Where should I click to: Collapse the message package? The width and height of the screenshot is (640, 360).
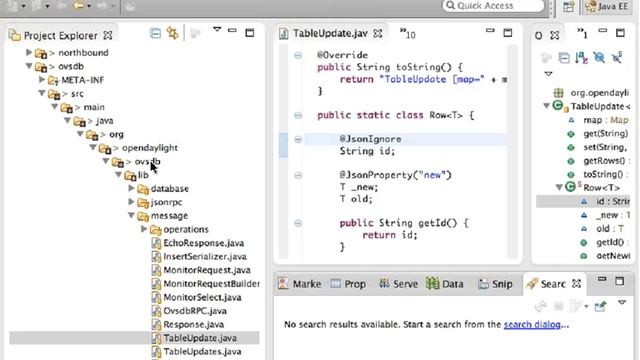point(131,215)
